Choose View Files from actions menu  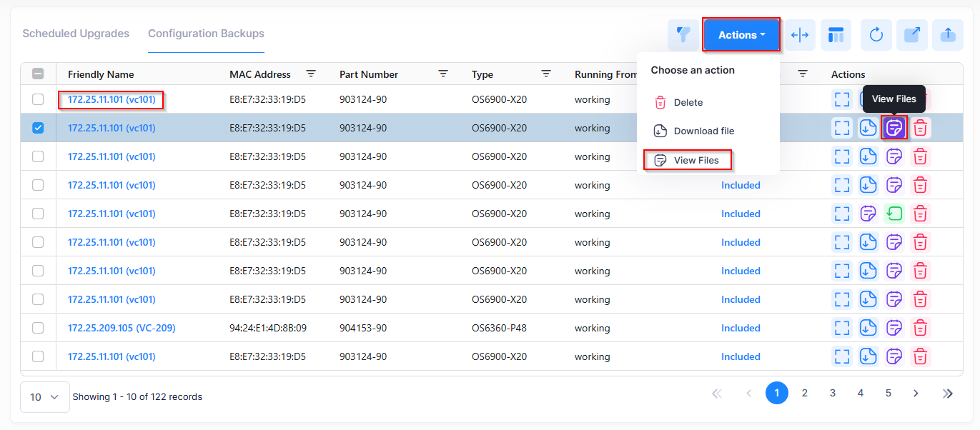pyautogui.click(x=688, y=160)
